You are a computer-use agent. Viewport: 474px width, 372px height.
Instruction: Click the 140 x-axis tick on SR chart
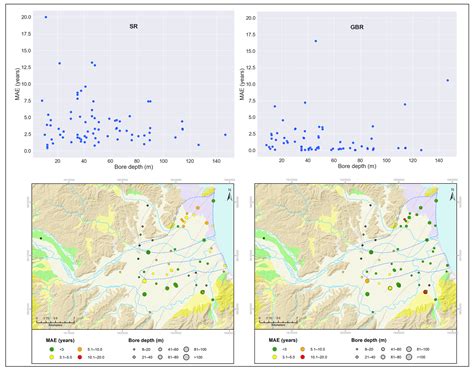tap(216, 161)
